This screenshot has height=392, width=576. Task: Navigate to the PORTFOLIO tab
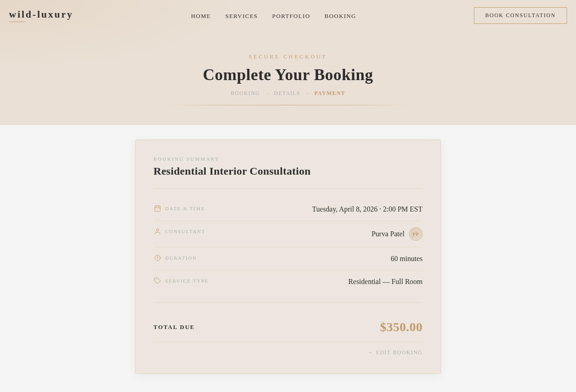(291, 16)
